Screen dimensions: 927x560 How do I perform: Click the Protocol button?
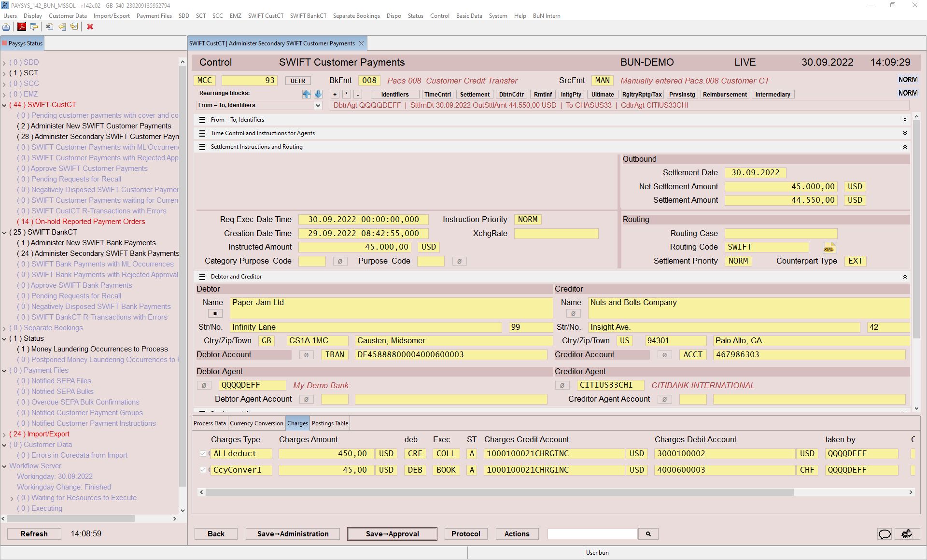pyautogui.click(x=465, y=534)
